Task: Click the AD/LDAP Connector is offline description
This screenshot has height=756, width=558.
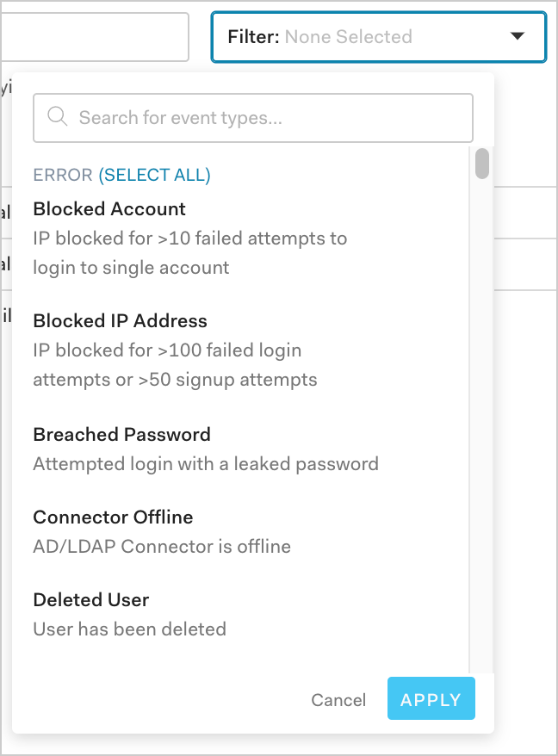Action: pyautogui.click(x=162, y=547)
